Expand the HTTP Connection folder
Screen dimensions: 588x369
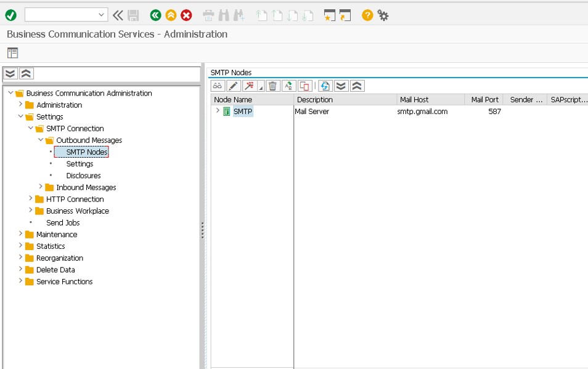pyautogui.click(x=31, y=198)
